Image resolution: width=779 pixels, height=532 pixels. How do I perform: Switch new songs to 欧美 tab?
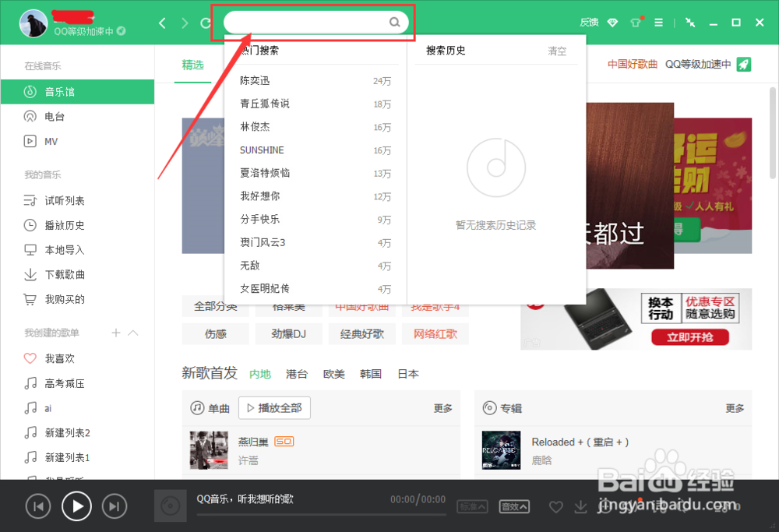click(x=334, y=374)
